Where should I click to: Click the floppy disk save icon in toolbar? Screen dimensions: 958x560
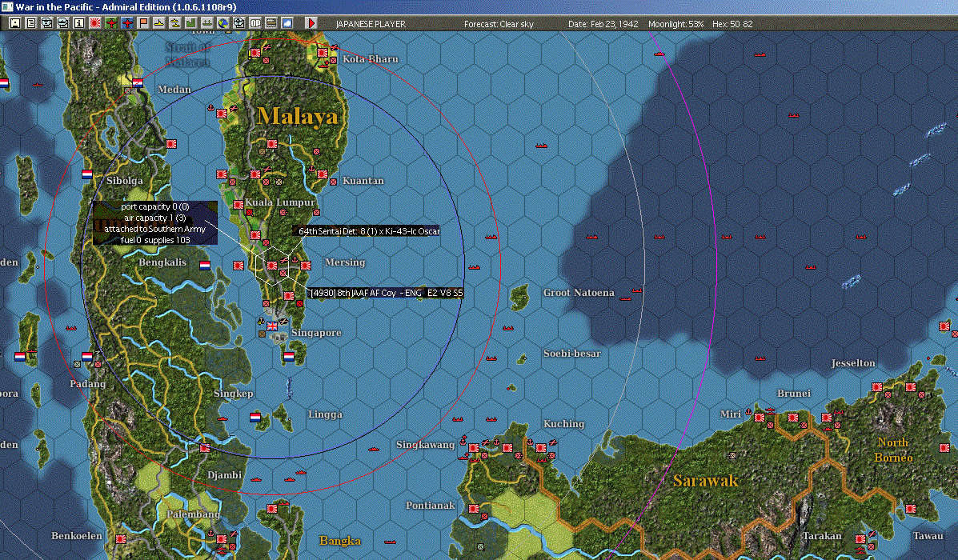(14, 23)
